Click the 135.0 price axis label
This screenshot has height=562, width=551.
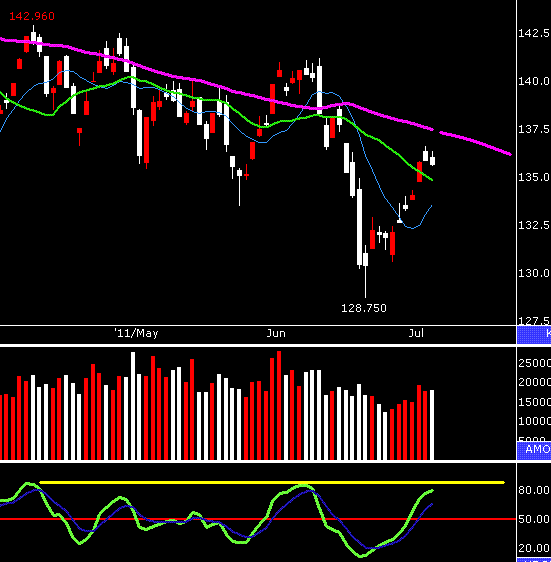coord(534,177)
